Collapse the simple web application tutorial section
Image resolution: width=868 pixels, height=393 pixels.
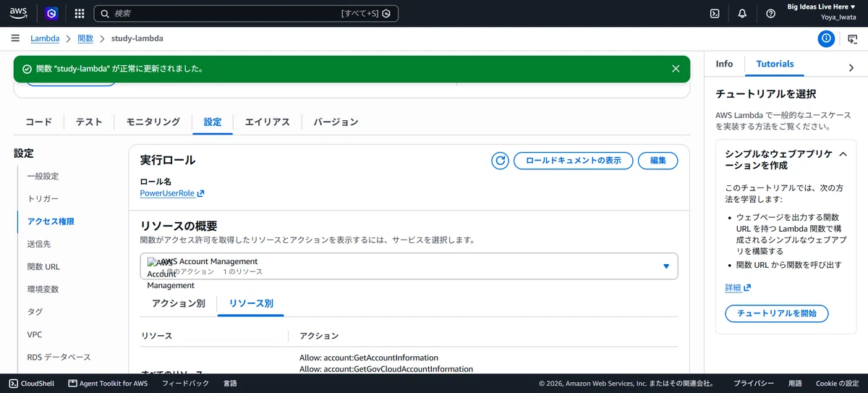pos(843,154)
